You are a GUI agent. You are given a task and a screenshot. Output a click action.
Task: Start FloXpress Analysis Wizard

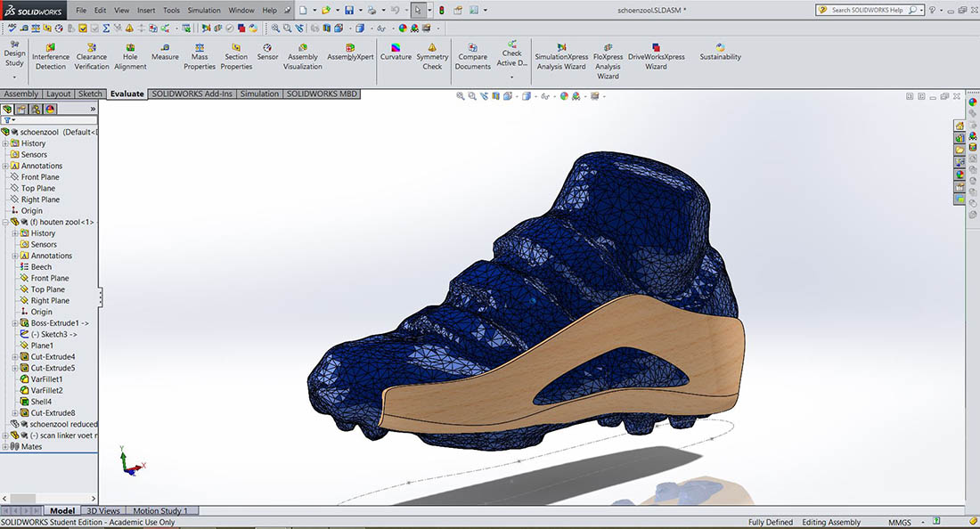tap(608, 61)
